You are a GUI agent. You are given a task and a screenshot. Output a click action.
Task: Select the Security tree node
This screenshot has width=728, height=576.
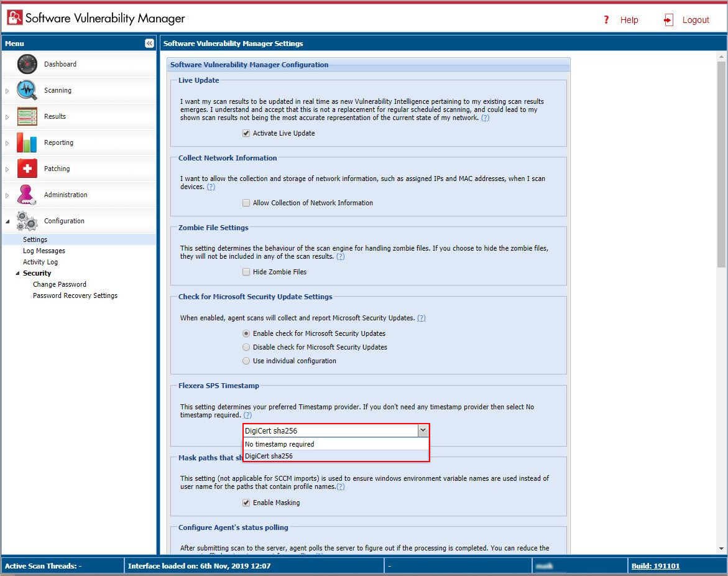click(x=37, y=273)
